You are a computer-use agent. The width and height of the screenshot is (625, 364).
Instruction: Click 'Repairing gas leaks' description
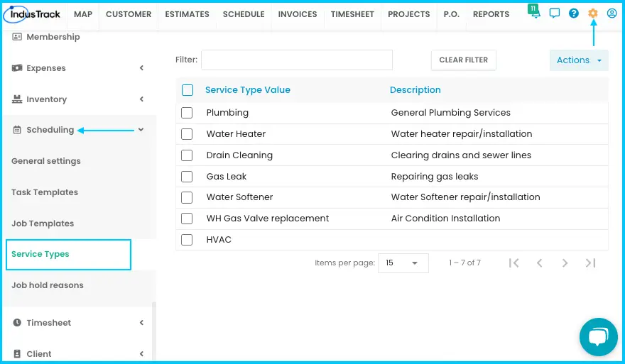click(435, 177)
